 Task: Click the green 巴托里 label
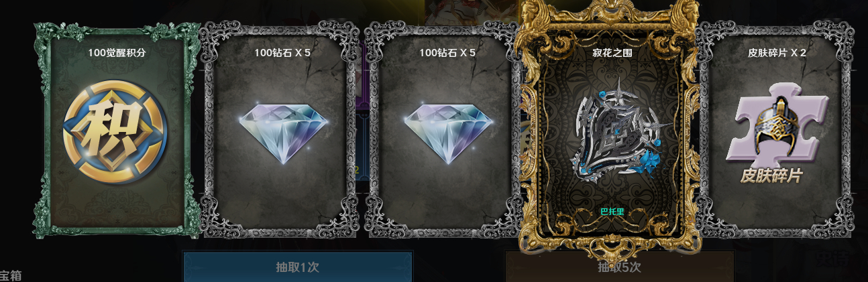coord(612,212)
